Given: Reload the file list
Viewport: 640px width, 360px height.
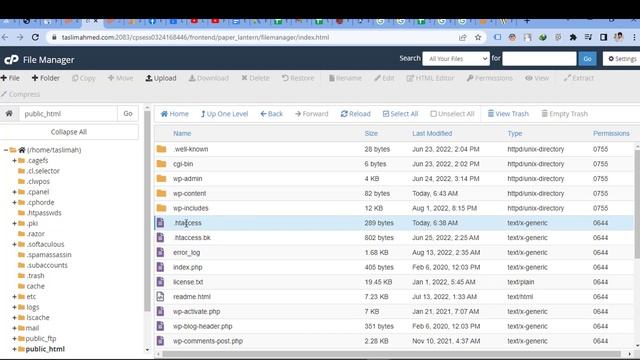Looking at the screenshot, I should pos(356,114).
